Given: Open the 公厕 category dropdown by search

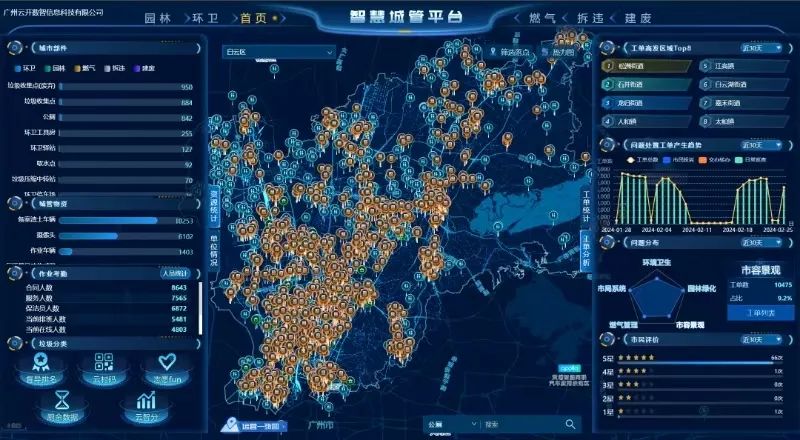Looking at the screenshot, I should pos(447,424).
